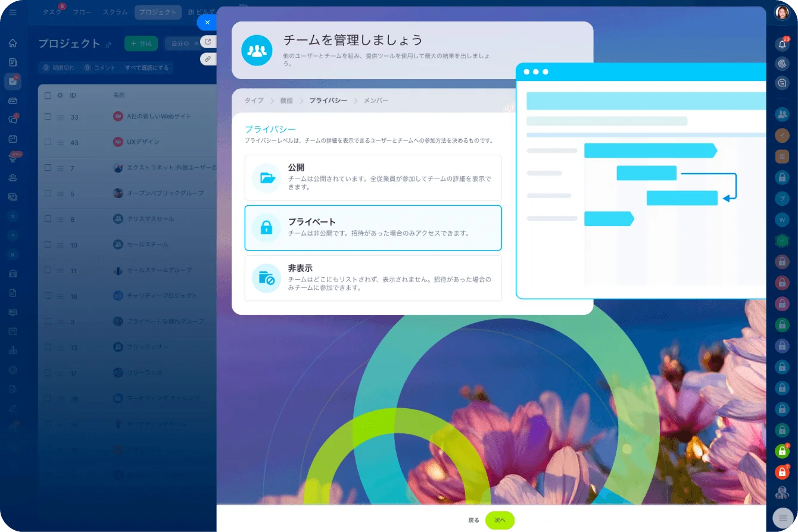Click the pin icon beside プロジェクト title
Viewport: 798px width, 532px height.
(108, 44)
